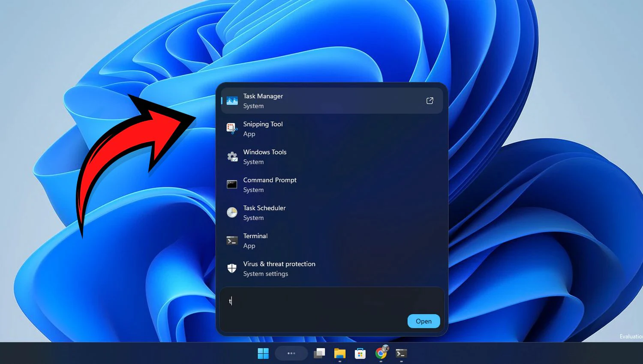Image resolution: width=643 pixels, height=364 pixels.
Task: Select the Task Scheduler result entry
Action: [332, 213]
